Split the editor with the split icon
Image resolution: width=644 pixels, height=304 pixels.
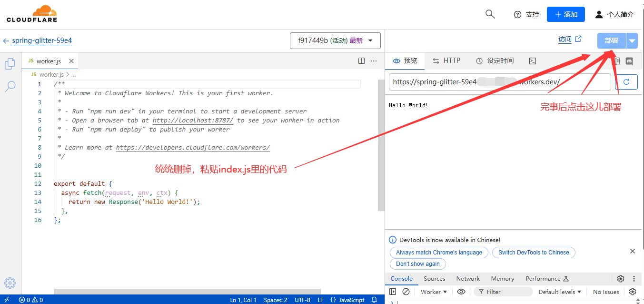[x=361, y=61]
